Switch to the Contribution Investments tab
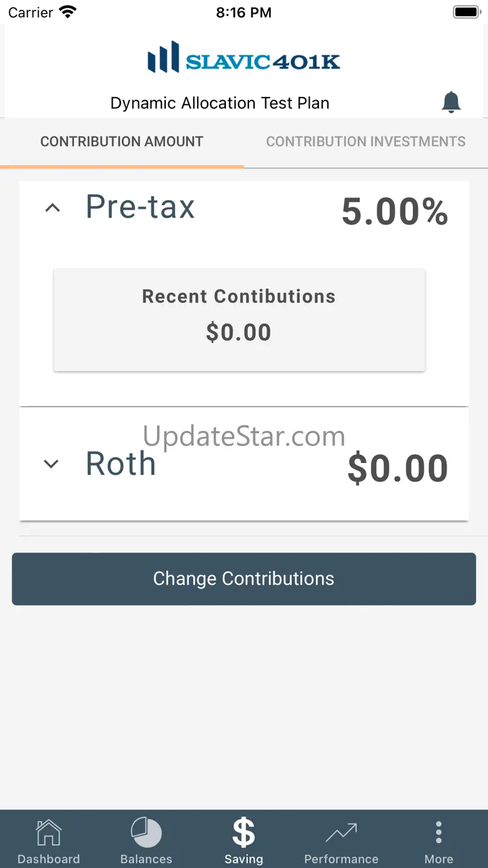 pos(366,141)
